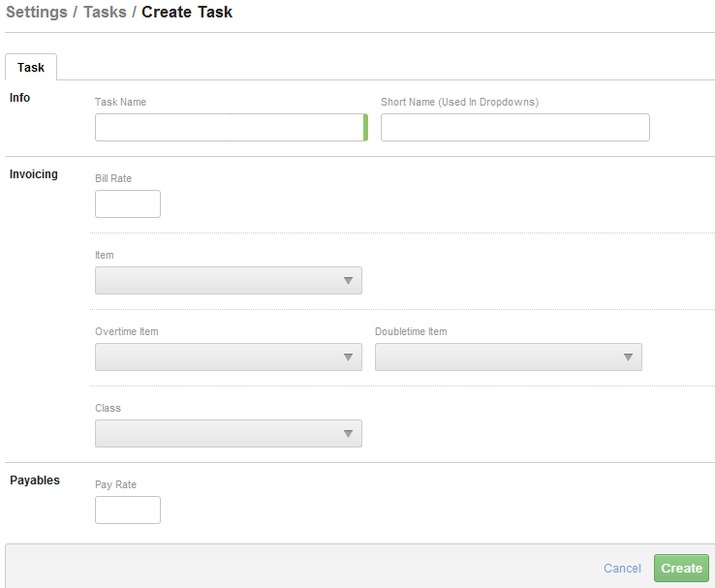Viewport: 715px width, 588px height.
Task: Select the Bill Rate field
Action: (x=128, y=203)
